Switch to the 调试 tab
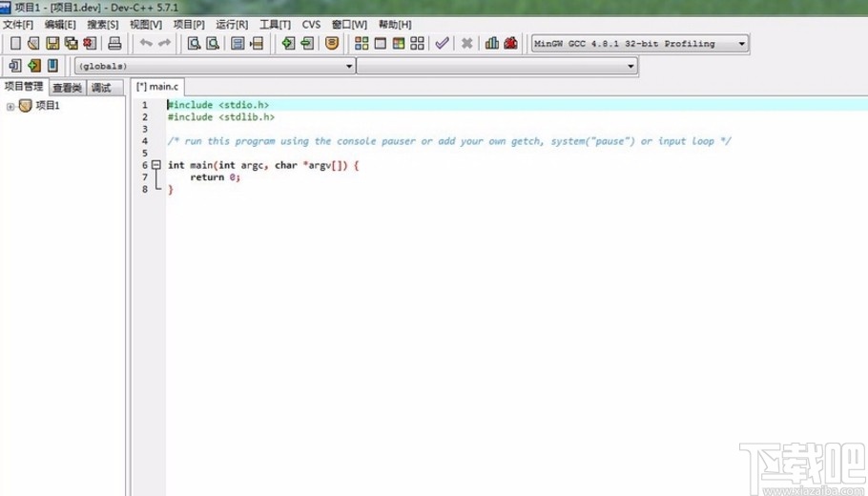Viewport: 868px width, 496px height. click(101, 88)
